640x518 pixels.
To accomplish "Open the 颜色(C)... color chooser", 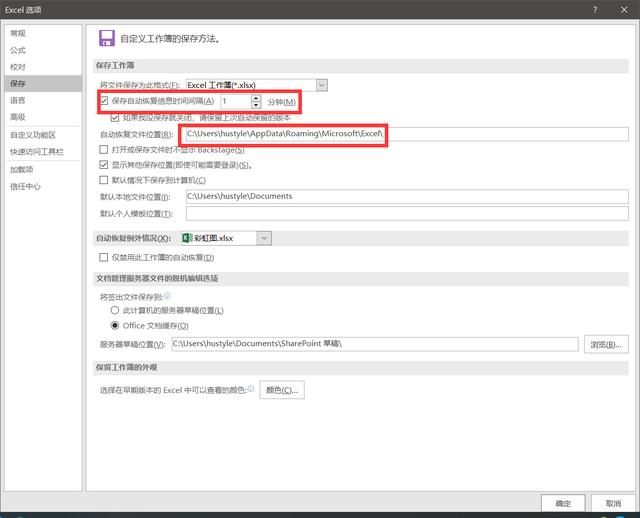I will pyautogui.click(x=282, y=390).
